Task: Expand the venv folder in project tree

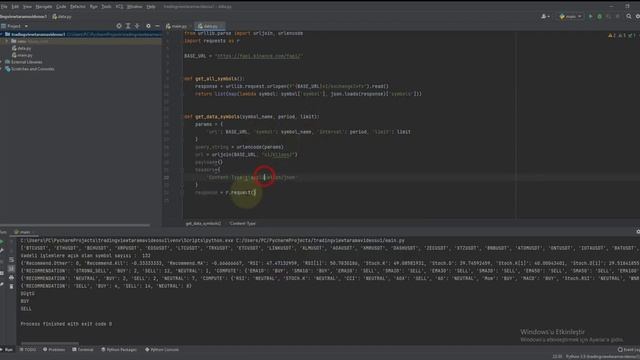Action: pos(7,41)
